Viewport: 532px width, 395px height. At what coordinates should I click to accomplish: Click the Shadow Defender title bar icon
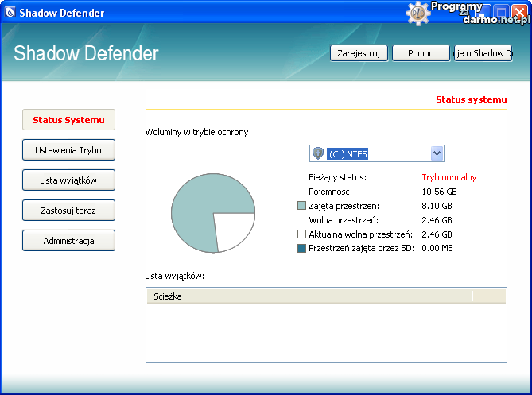tap(10, 12)
